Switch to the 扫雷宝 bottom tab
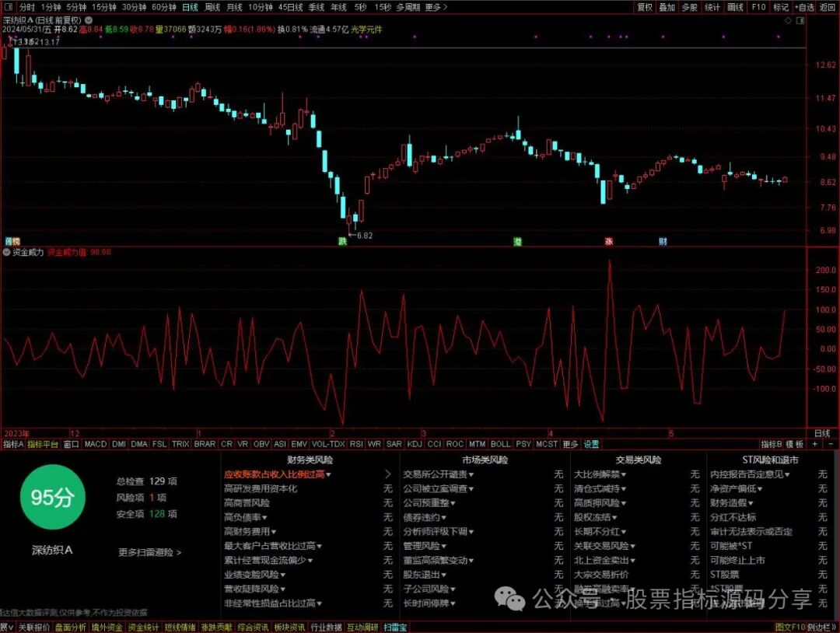The image size is (840, 633). (395, 627)
